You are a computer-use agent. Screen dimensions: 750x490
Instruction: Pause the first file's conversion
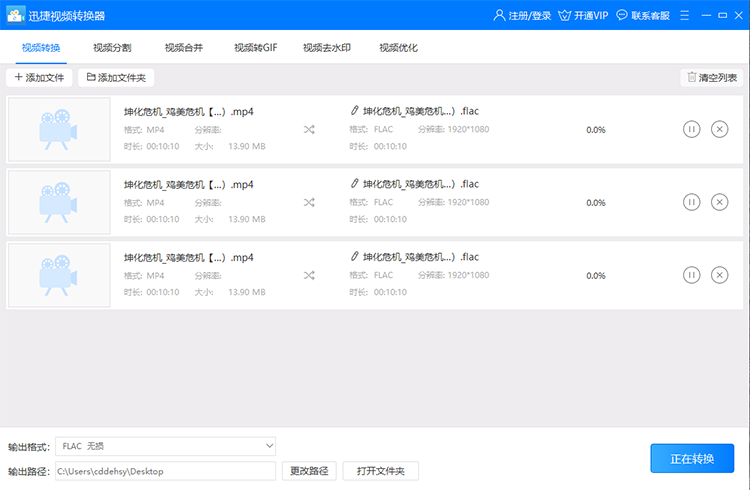[x=691, y=129]
